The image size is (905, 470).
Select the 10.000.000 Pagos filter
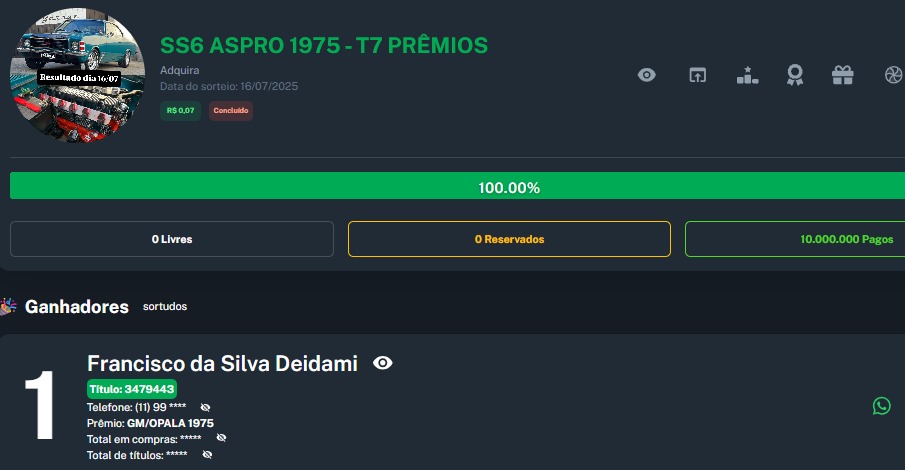795,239
